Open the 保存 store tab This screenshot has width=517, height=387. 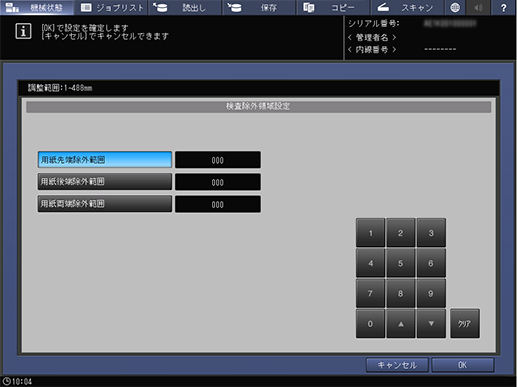(259, 7)
